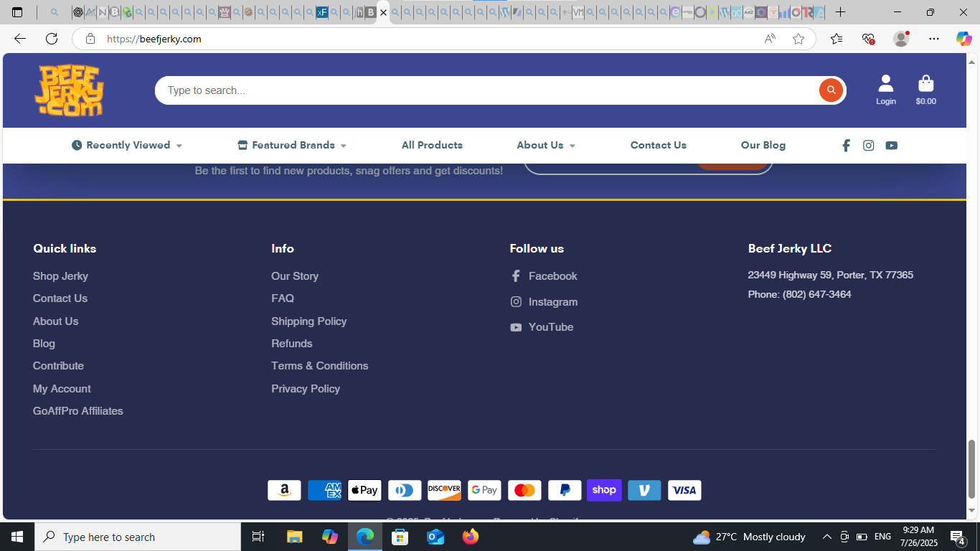
Task: Open Facebook link under Follow us
Action: [544, 276]
